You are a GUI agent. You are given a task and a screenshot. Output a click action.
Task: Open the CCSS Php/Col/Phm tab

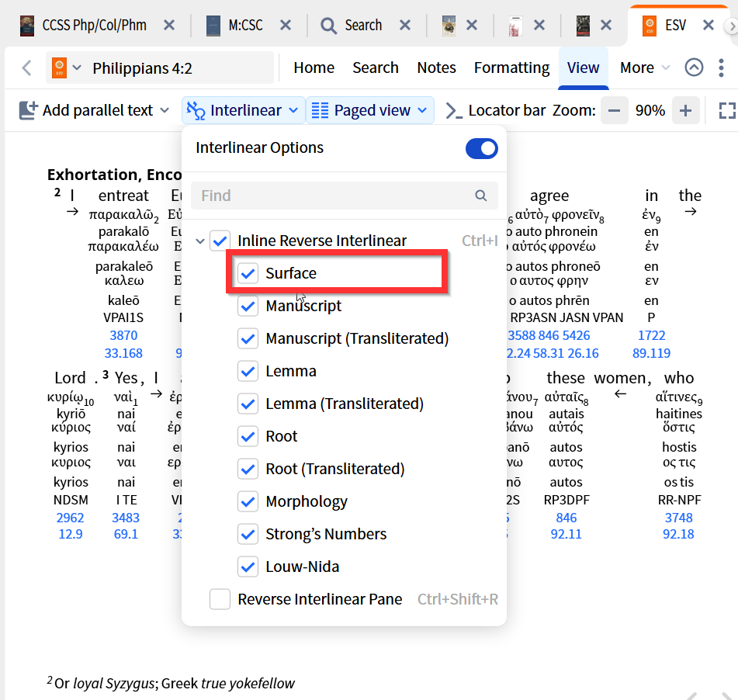click(x=94, y=25)
